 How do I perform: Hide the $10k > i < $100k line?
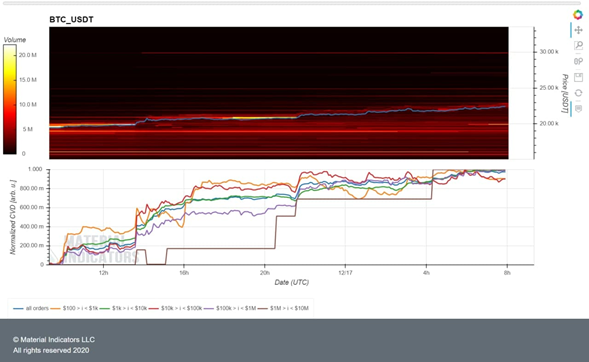[x=175, y=308]
